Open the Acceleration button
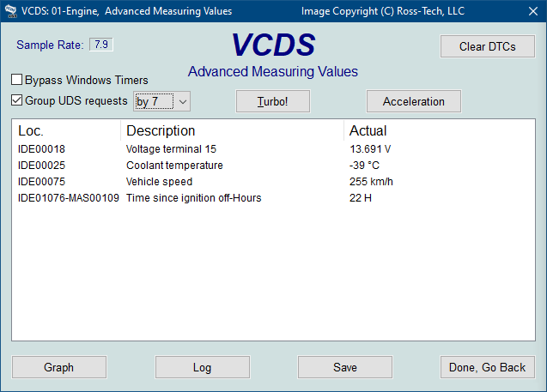This screenshot has width=547, height=392. 414,101
